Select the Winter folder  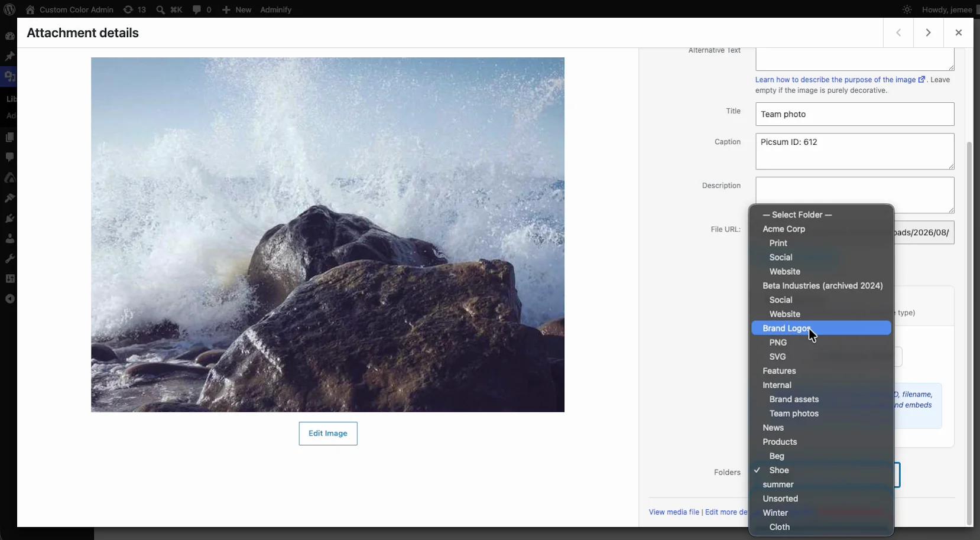pos(821,513)
